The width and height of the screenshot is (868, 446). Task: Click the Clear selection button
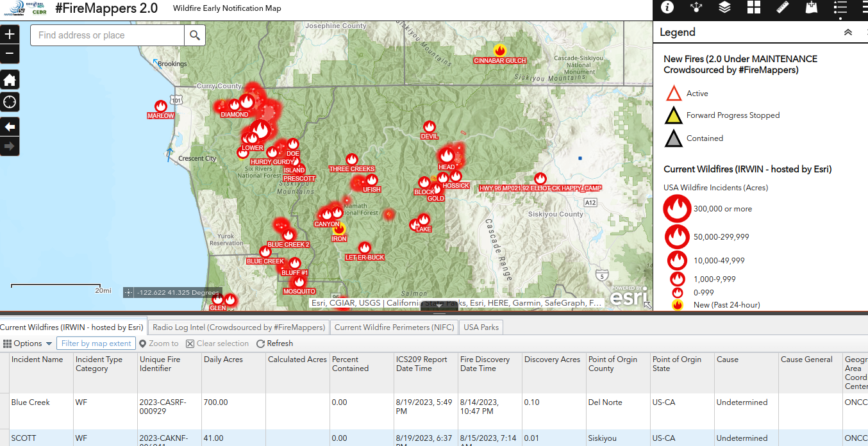(x=217, y=343)
